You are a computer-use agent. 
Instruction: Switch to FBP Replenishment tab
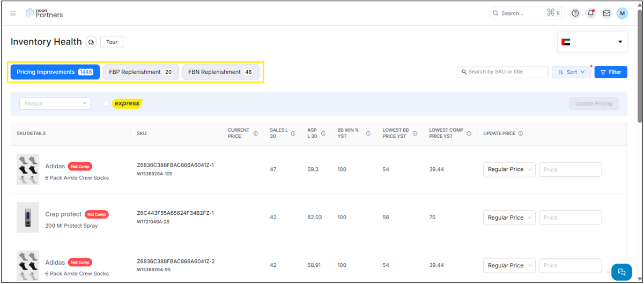click(140, 72)
